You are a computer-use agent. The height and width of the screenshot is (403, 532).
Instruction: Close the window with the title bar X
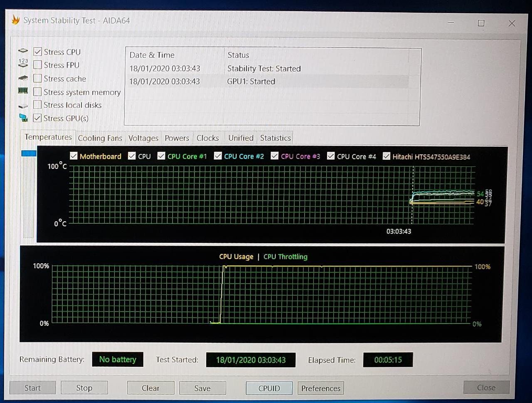coord(512,23)
